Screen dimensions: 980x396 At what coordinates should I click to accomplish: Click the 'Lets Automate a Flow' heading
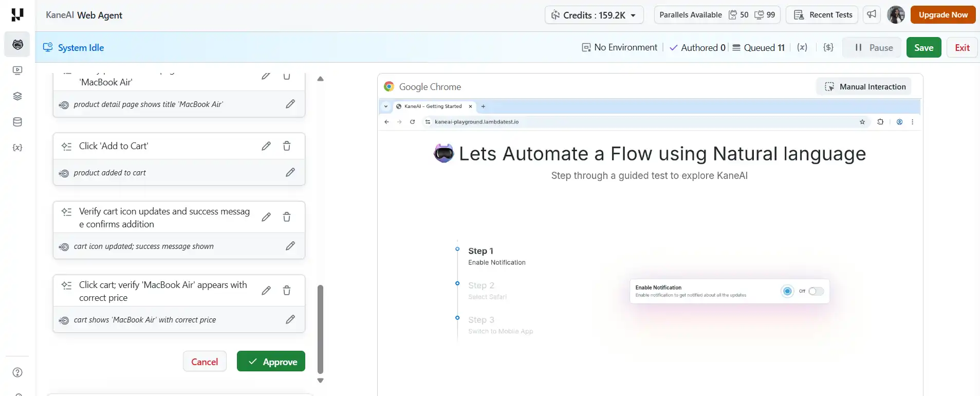click(x=662, y=153)
